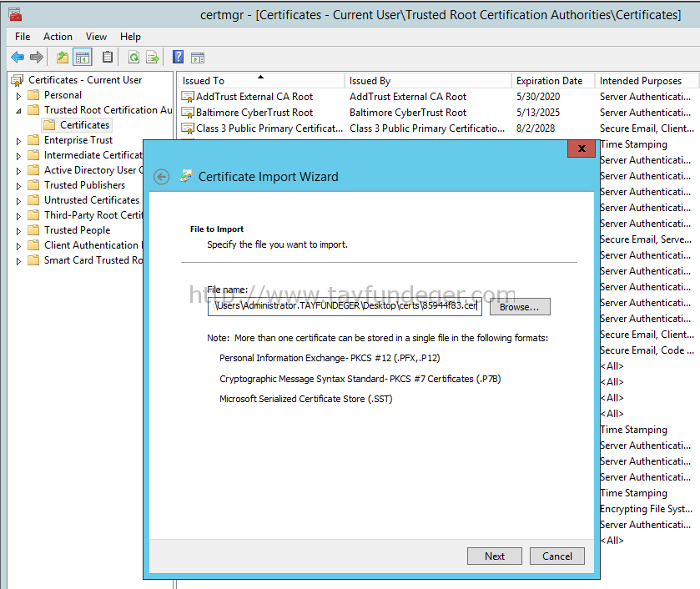The image size is (700, 589).
Task: Click the Cancel button
Action: pyautogui.click(x=556, y=556)
